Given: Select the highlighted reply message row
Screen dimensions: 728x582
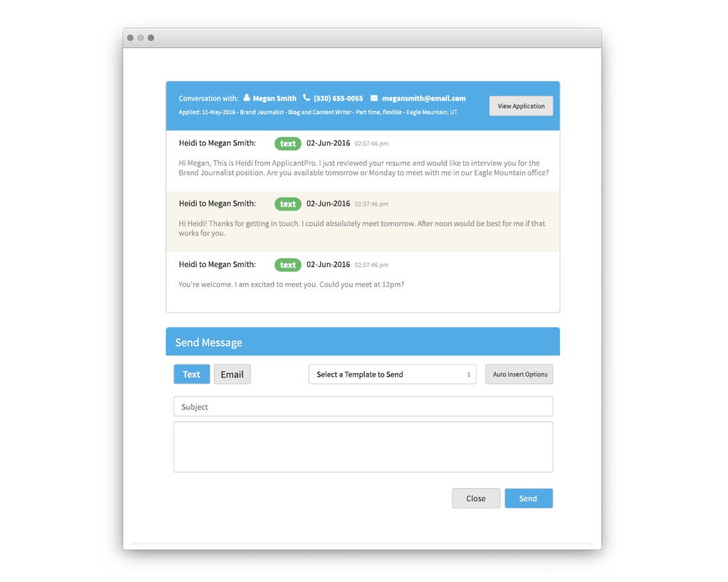Looking at the screenshot, I should (363, 222).
